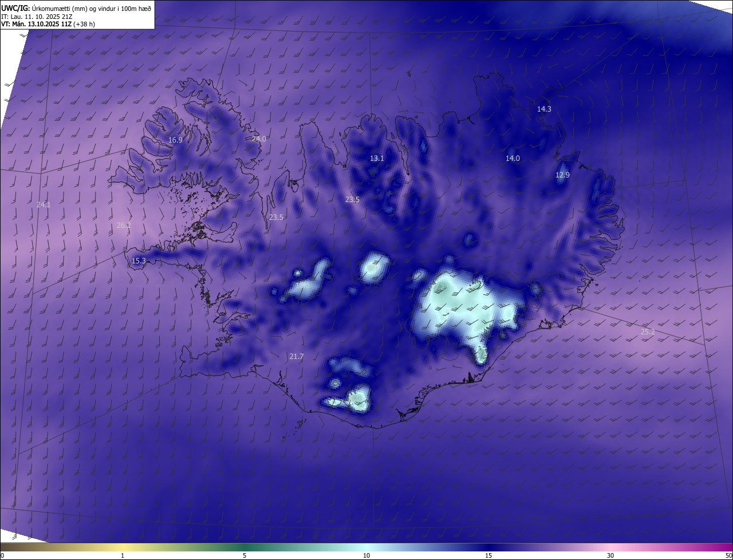Image resolution: width=733 pixels, height=560 pixels.
Task: Click the 23.5 label nearest the 13.1 label
Action: pyautogui.click(x=352, y=200)
